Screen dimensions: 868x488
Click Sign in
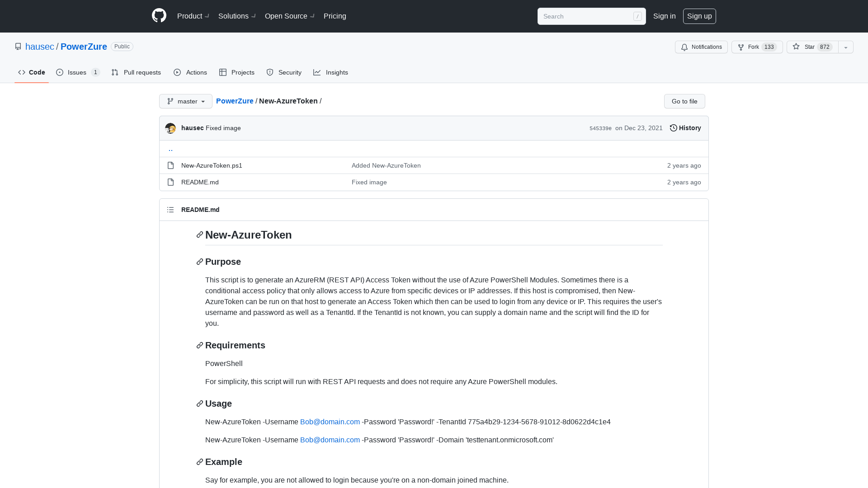point(665,16)
